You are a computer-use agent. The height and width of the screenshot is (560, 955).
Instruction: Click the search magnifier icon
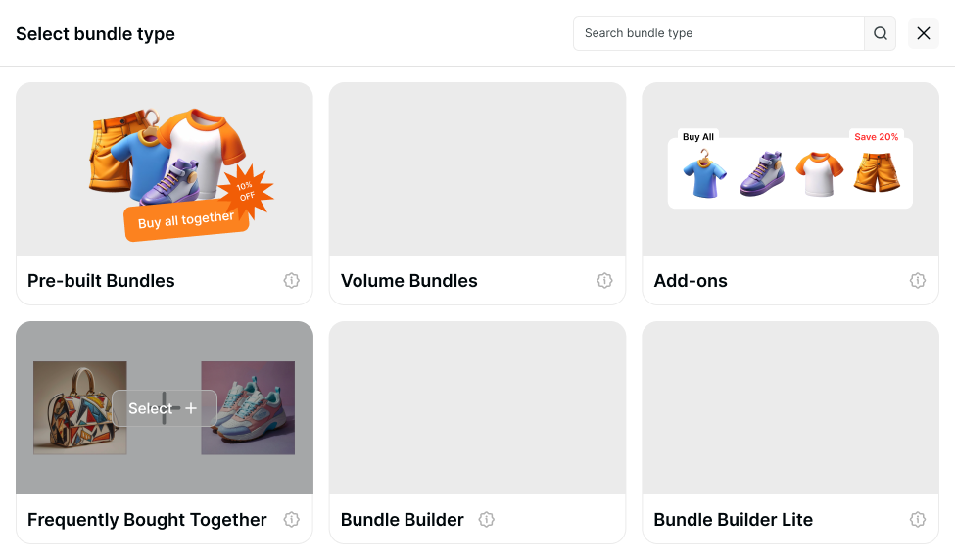(x=880, y=33)
